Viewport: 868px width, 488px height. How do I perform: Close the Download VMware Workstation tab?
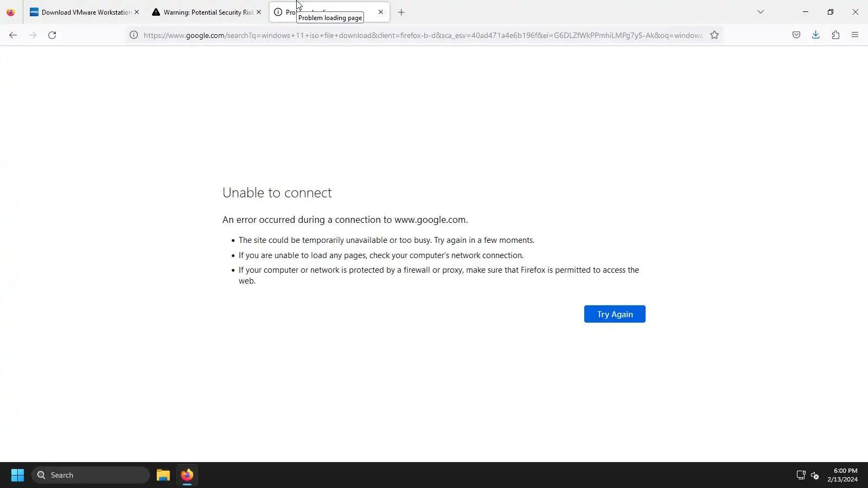pyautogui.click(x=137, y=12)
